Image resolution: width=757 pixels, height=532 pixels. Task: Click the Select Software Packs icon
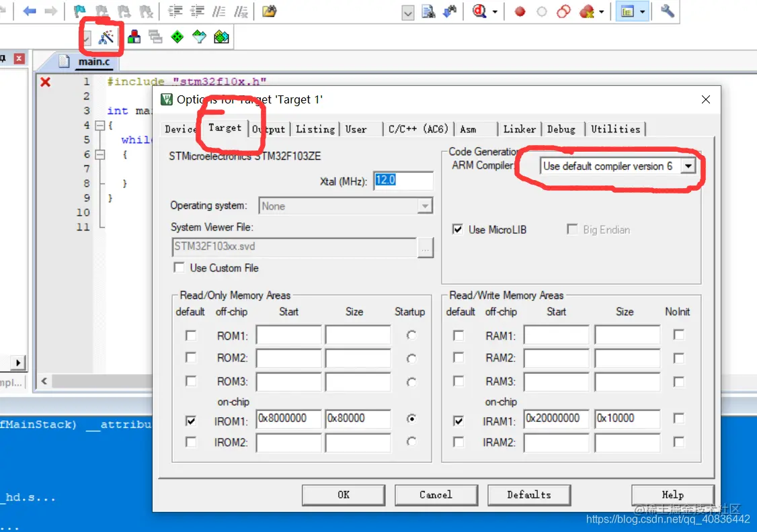(199, 37)
